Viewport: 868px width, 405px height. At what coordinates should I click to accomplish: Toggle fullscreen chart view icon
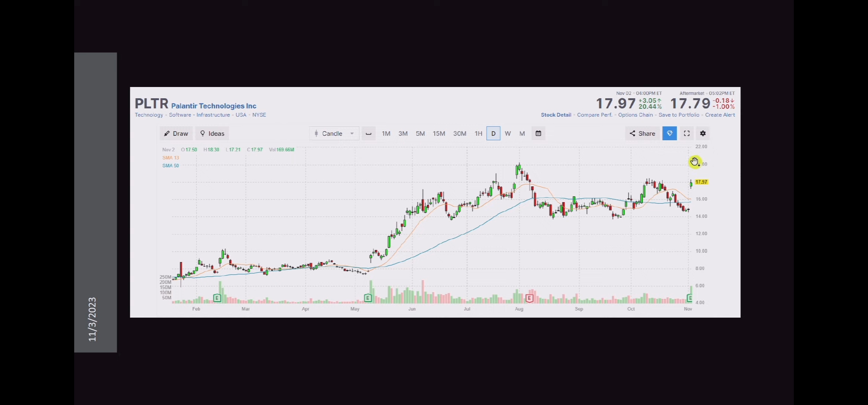pyautogui.click(x=687, y=133)
